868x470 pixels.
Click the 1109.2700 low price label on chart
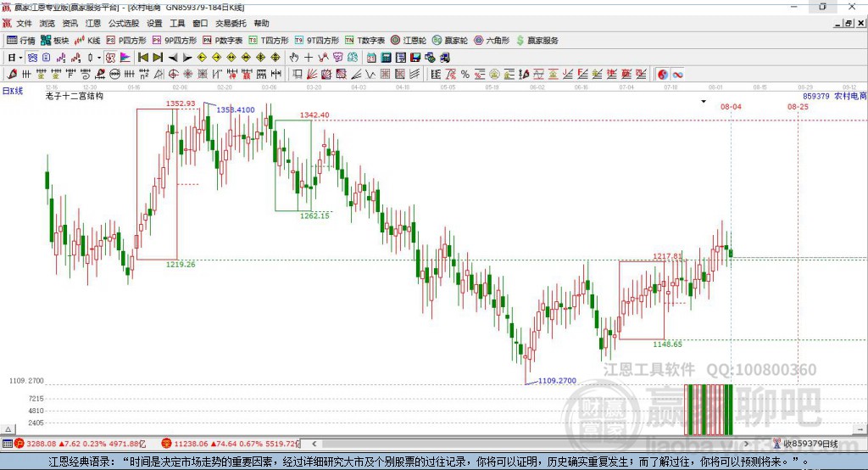click(557, 381)
